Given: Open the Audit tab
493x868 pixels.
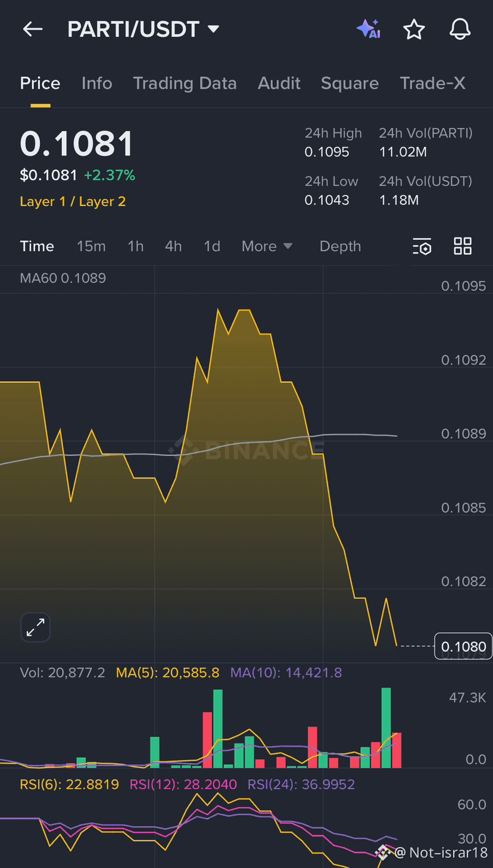Looking at the screenshot, I should pos(279,83).
